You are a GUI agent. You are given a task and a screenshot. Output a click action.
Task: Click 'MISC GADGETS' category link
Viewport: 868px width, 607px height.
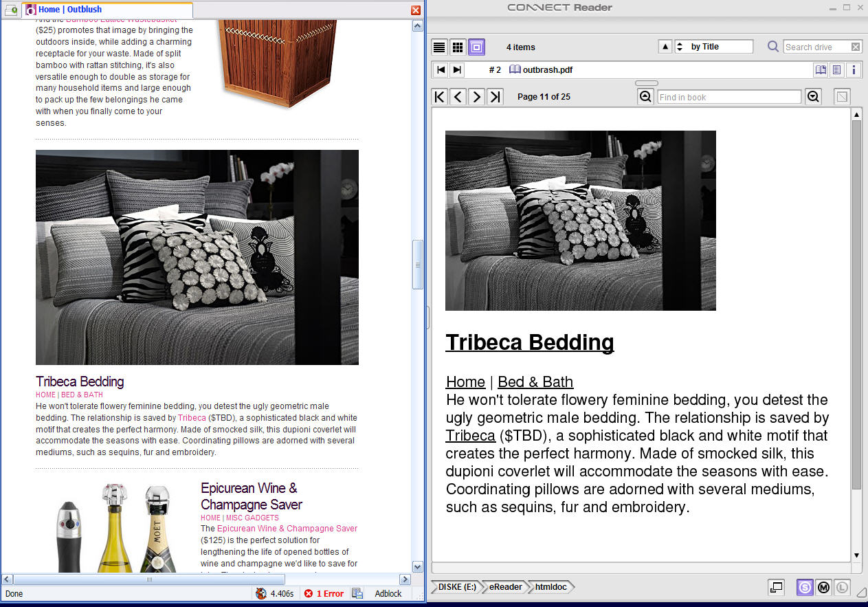(252, 518)
